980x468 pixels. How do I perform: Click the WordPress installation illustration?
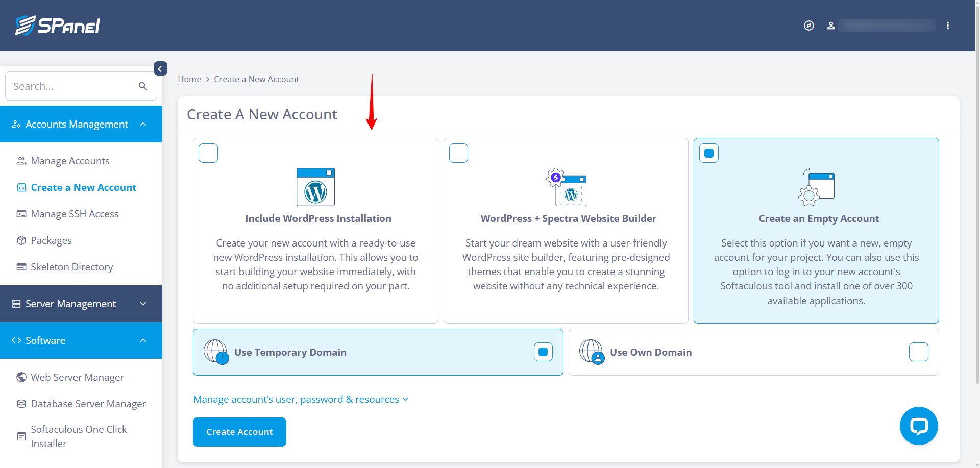tap(316, 187)
